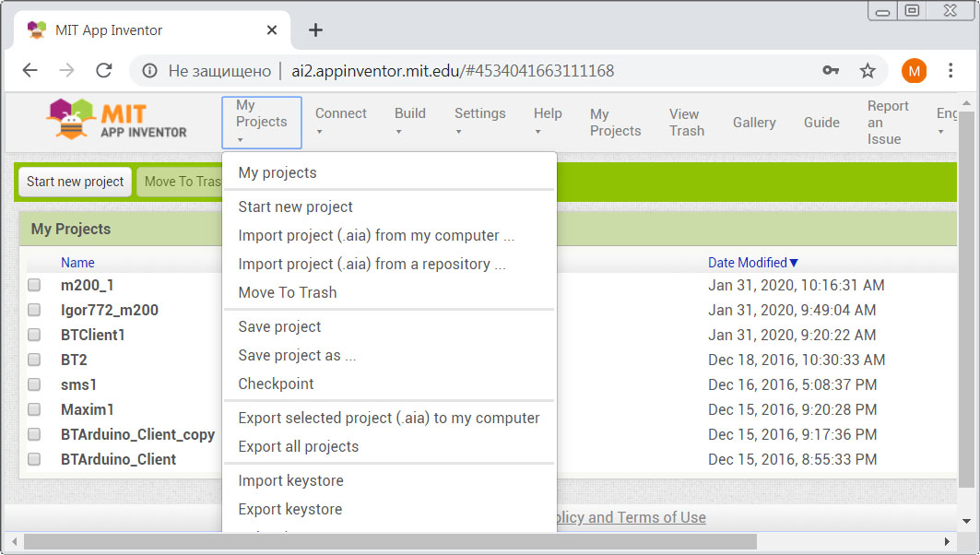Click the browser back arrow
The image size is (980, 555).
[x=30, y=71]
